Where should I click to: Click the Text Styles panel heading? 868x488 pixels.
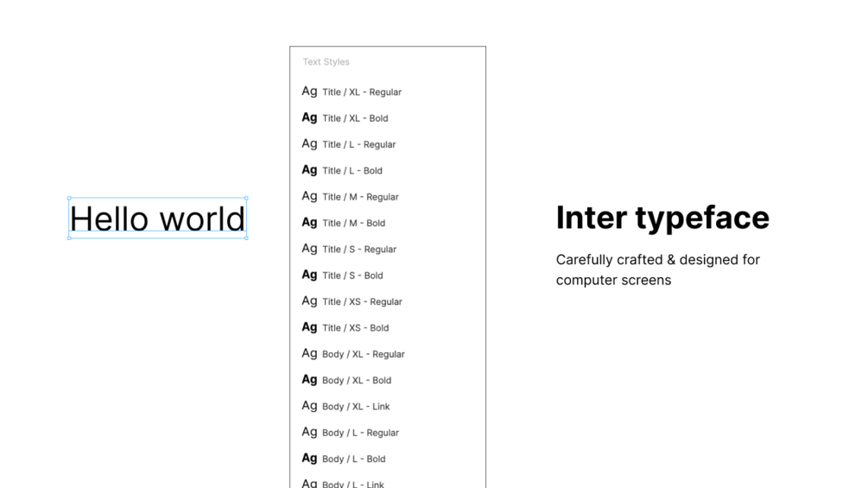click(x=326, y=62)
